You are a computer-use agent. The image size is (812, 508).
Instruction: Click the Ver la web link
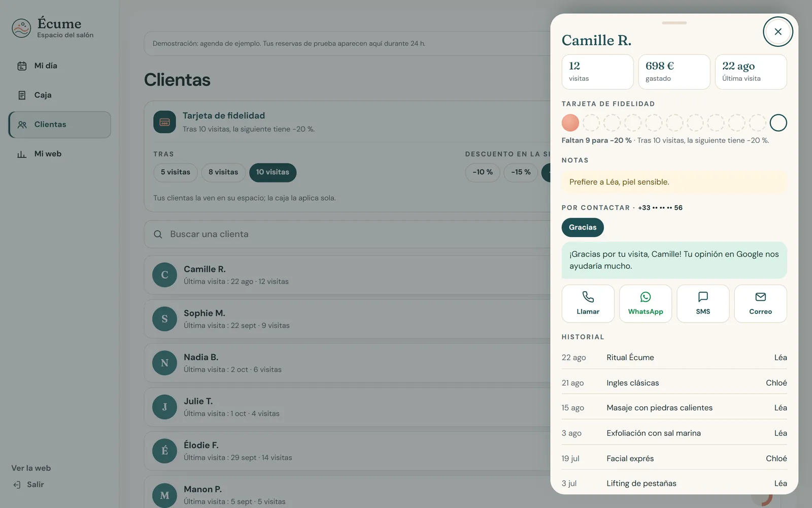pos(31,468)
